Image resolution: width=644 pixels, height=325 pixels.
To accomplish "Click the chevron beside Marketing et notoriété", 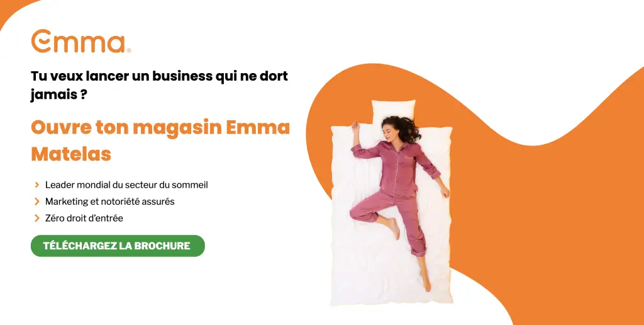I will [x=37, y=202].
